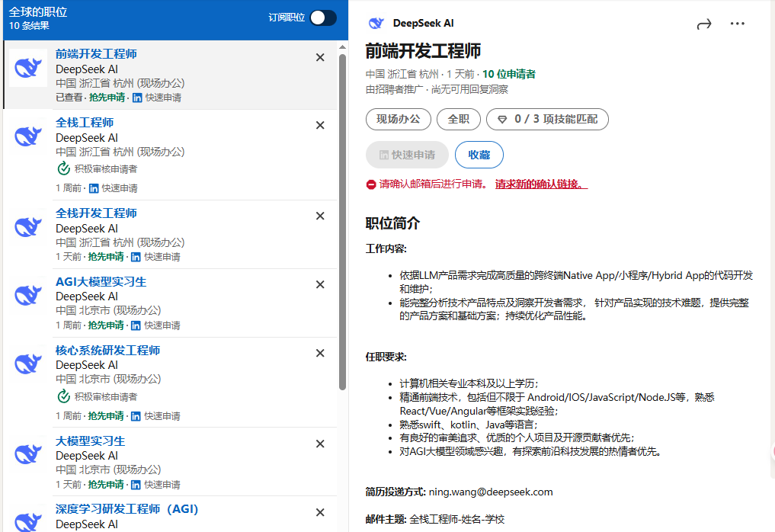Click 抢先申请 on the 前端开发工程师 card
775x532 pixels.
click(107, 98)
